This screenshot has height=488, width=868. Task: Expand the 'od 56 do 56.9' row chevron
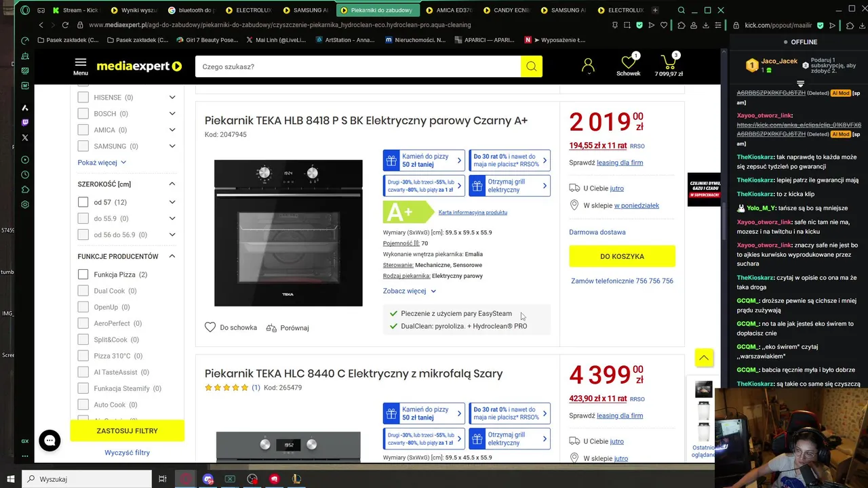click(x=172, y=235)
